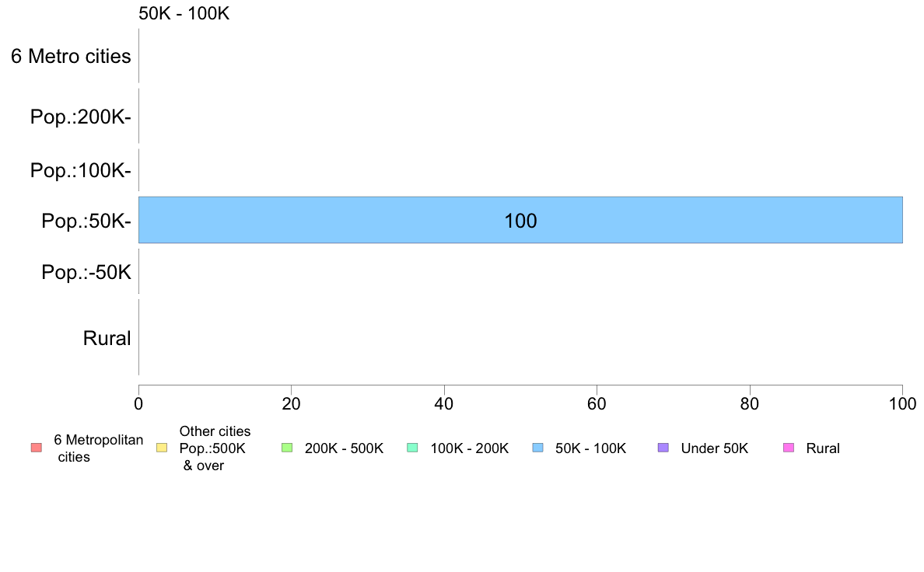
Task: Click the teal 100K - 200K legend swatch
Action: (412, 448)
